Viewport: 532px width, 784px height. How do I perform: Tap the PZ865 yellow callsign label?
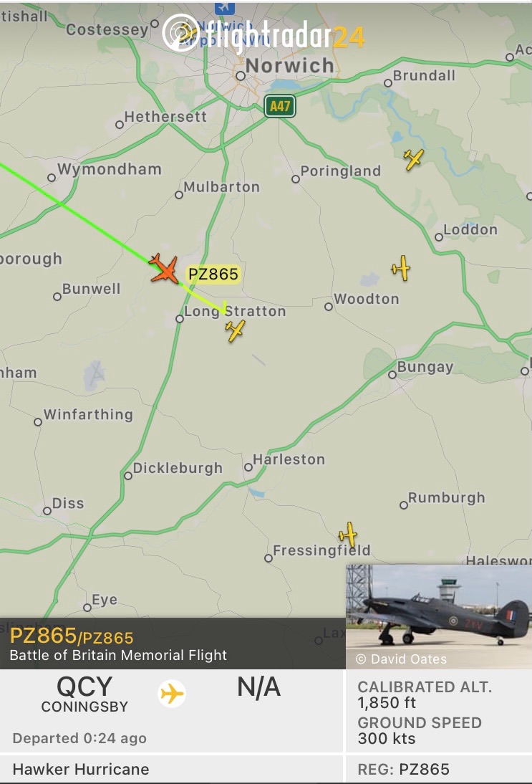pyautogui.click(x=213, y=274)
